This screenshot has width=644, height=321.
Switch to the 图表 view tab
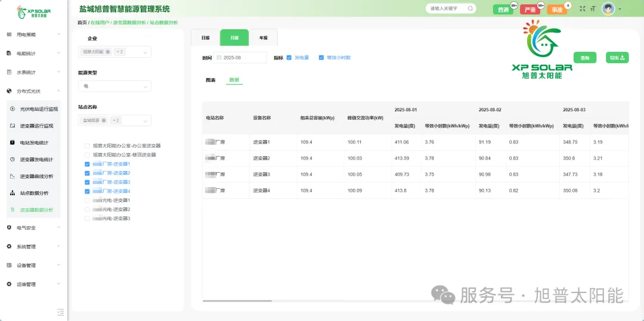tap(210, 80)
